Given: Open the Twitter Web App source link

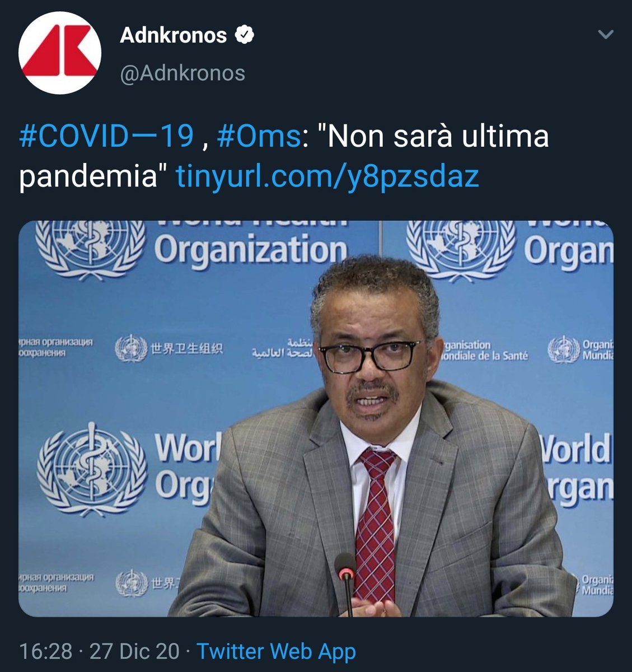Looking at the screenshot, I should coord(277,651).
